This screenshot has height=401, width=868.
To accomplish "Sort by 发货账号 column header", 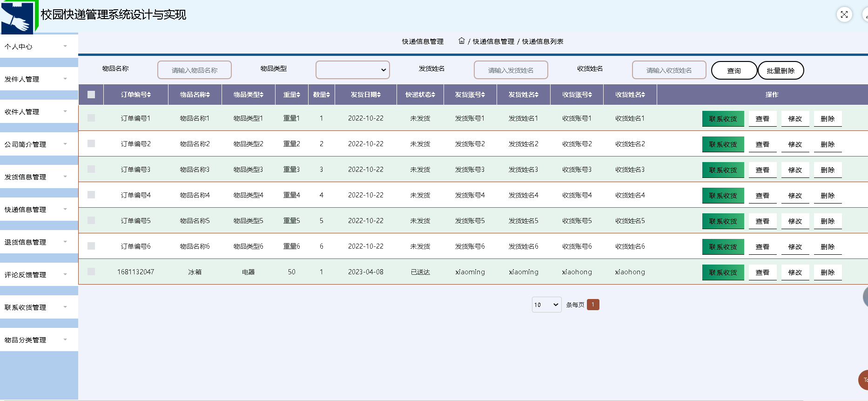I will pos(470,95).
